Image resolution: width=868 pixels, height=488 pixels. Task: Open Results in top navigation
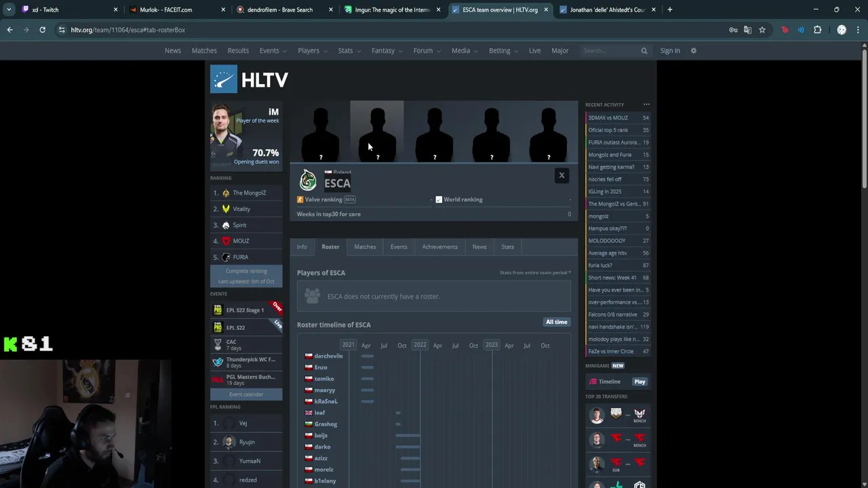[238, 51]
